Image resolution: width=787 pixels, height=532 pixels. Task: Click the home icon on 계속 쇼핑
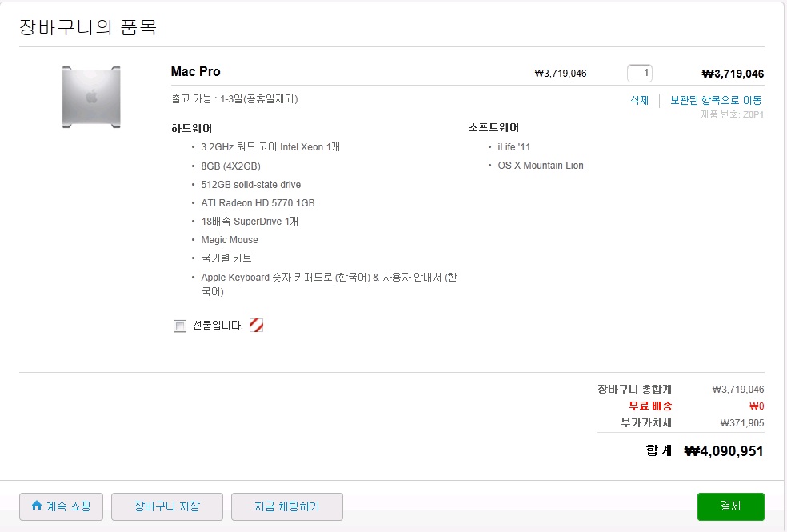click(x=36, y=506)
